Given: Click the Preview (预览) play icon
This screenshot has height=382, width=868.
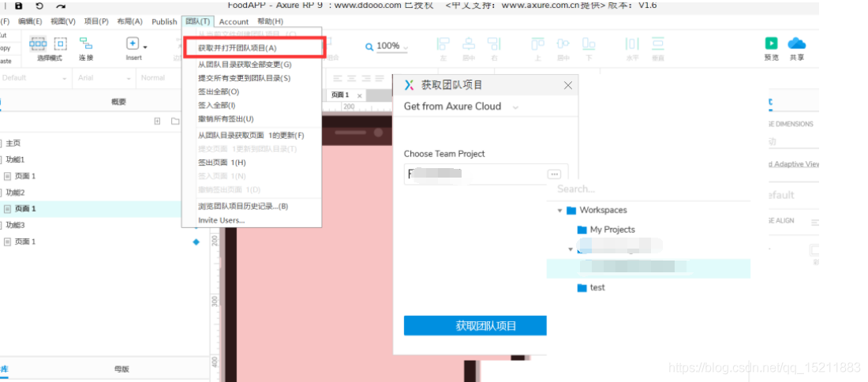Looking at the screenshot, I should pos(771,43).
